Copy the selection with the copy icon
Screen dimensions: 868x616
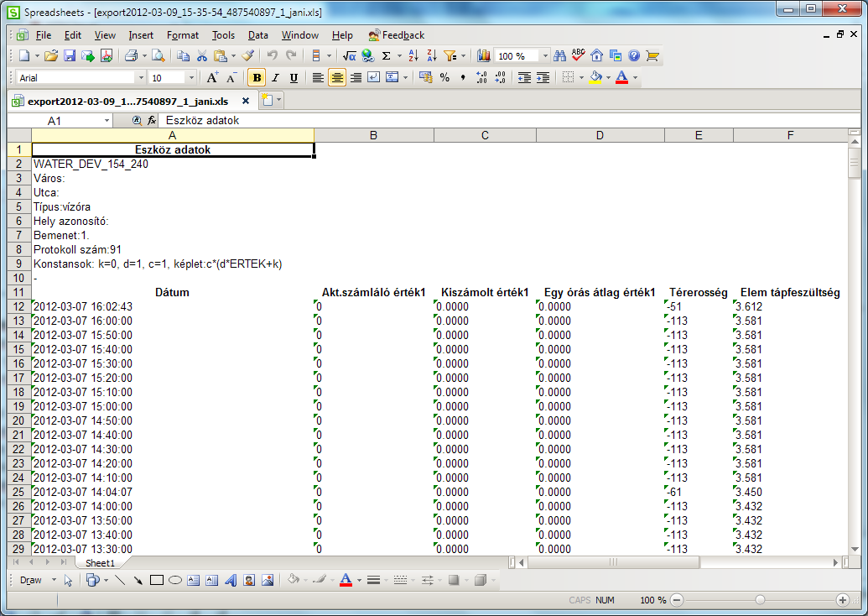click(x=183, y=55)
